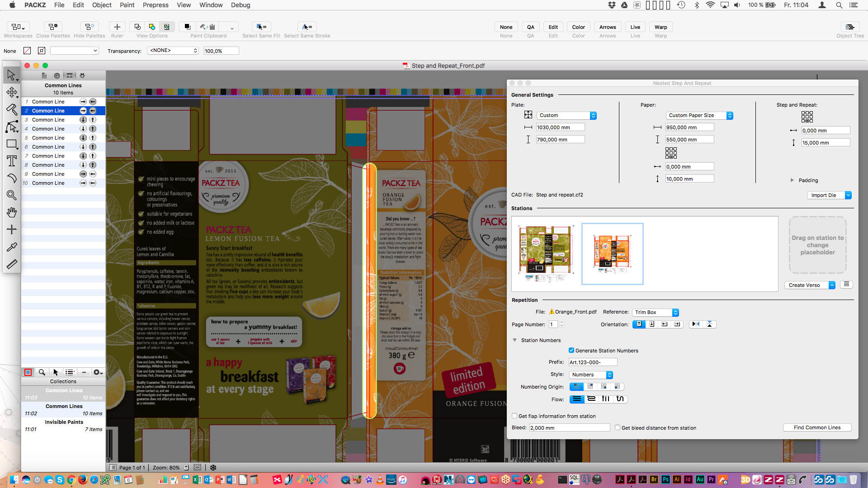
Task: Click the step and repeat grid icon
Action: (807, 117)
